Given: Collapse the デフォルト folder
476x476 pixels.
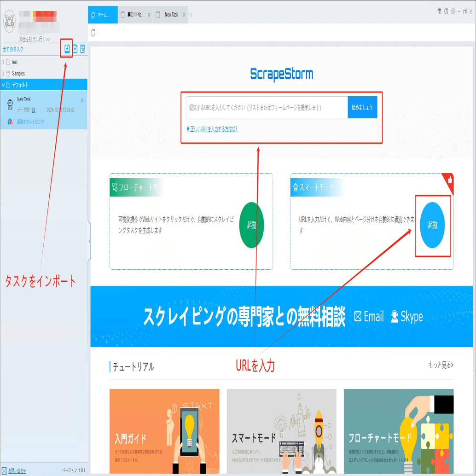Looking at the screenshot, I should pos(3,85).
